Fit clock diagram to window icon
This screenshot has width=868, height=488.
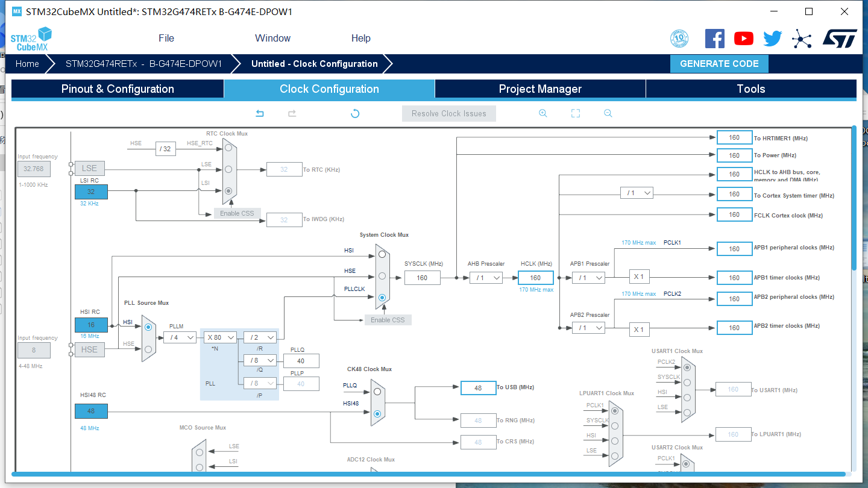point(575,113)
